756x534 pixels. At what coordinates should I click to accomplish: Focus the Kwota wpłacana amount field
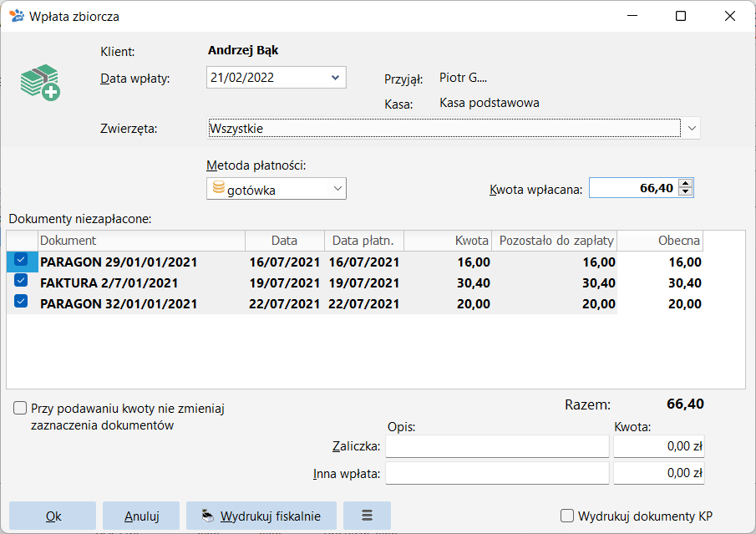(633, 188)
